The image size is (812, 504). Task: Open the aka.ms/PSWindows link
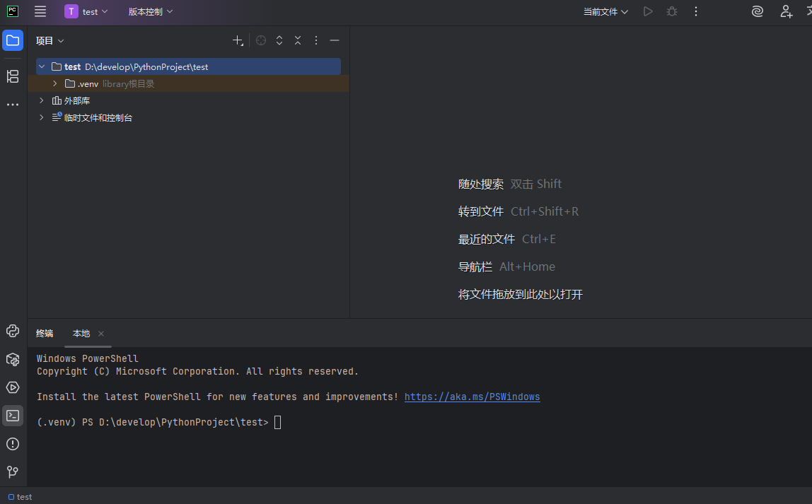click(x=472, y=397)
